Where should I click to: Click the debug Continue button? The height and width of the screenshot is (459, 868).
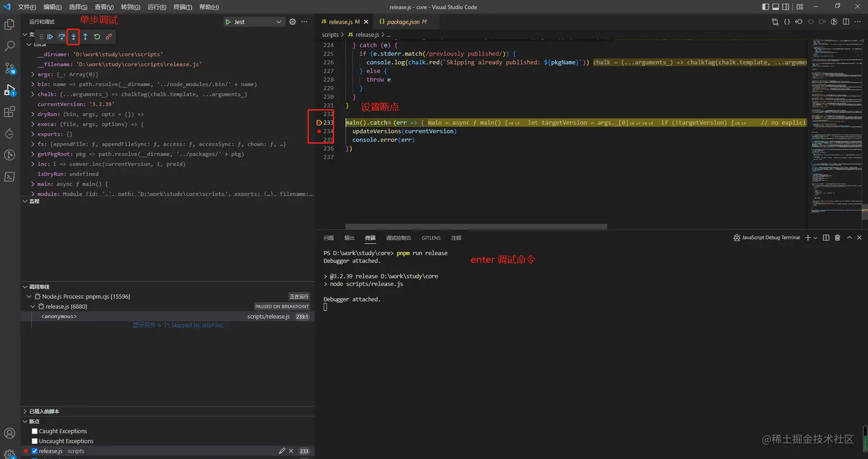coord(51,37)
